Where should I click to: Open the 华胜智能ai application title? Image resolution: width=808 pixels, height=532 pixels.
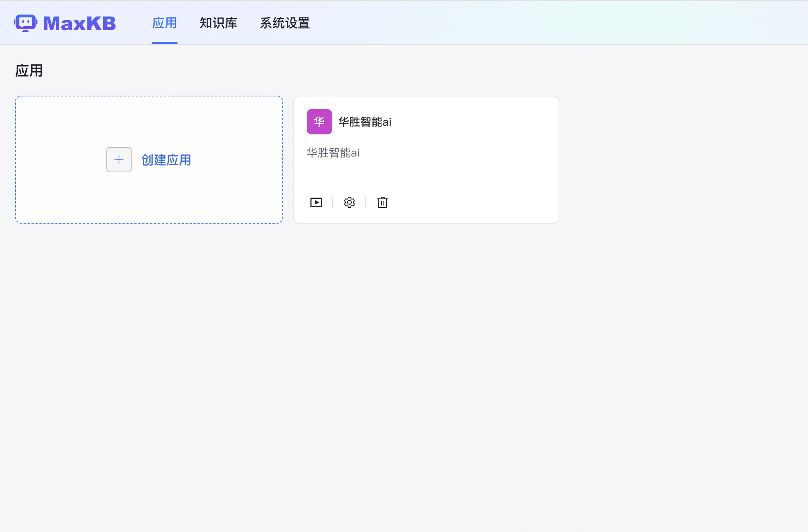click(365, 122)
